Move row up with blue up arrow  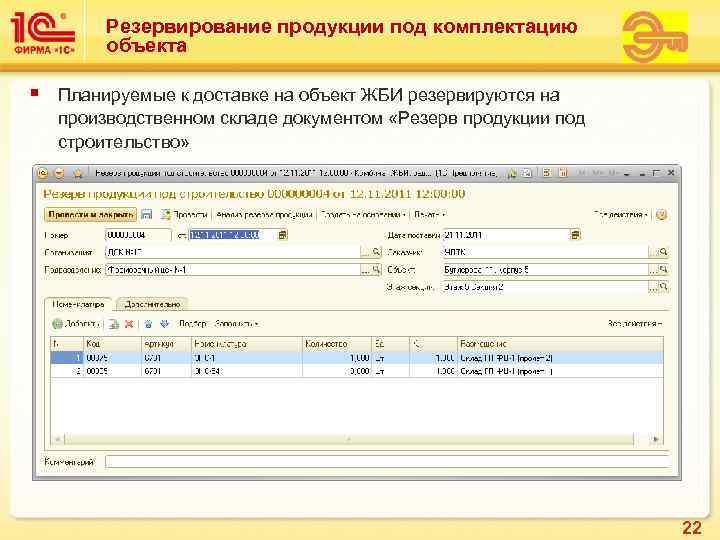point(148,324)
